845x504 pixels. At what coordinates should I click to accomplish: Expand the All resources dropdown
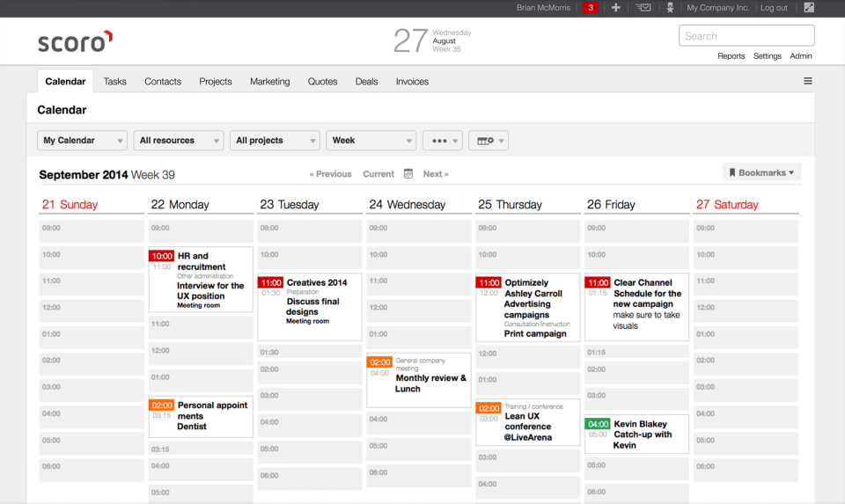pyautogui.click(x=179, y=141)
